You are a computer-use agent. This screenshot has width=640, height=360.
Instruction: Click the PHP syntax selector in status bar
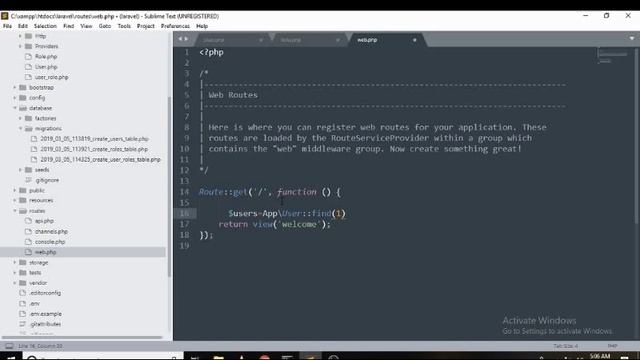tap(612, 346)
